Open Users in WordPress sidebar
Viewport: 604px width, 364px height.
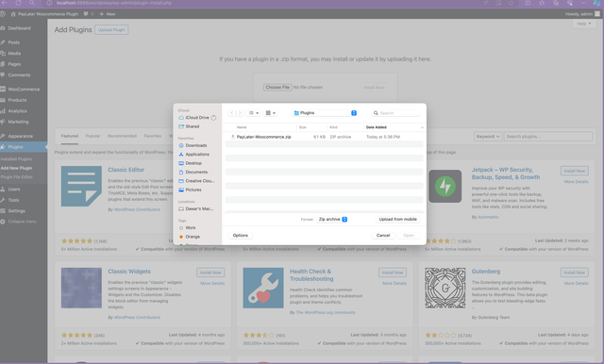pos(14,189)
